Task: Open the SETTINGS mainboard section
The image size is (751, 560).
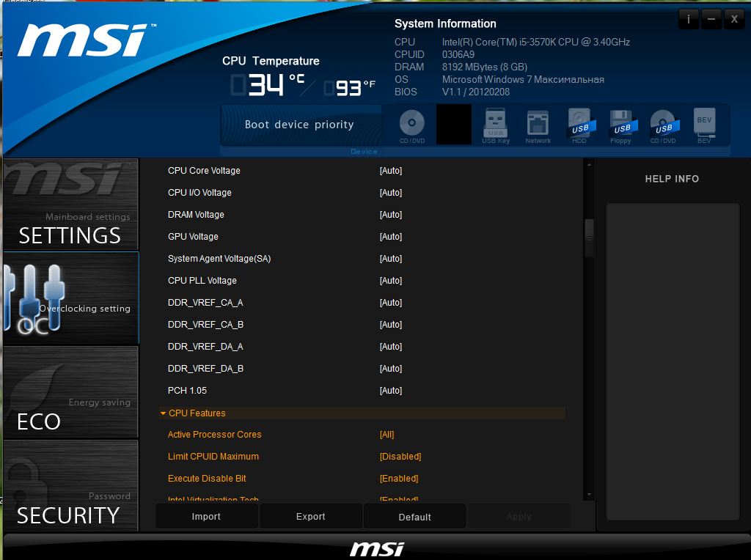Action: click(70, 205)
